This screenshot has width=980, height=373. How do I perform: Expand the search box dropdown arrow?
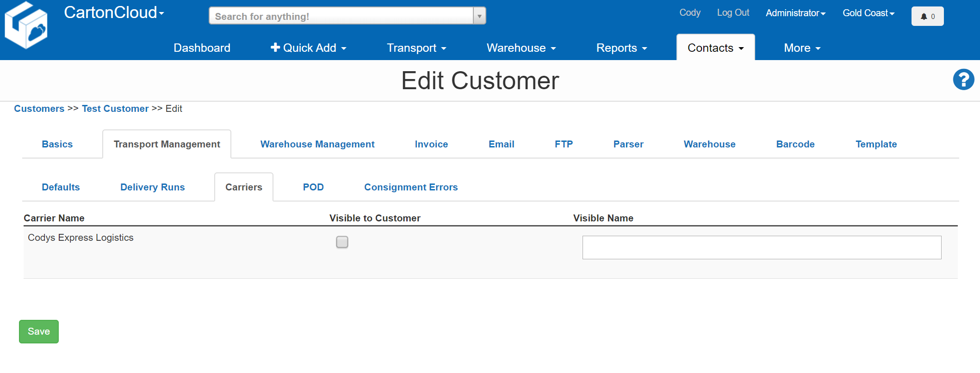pos(479,16)
